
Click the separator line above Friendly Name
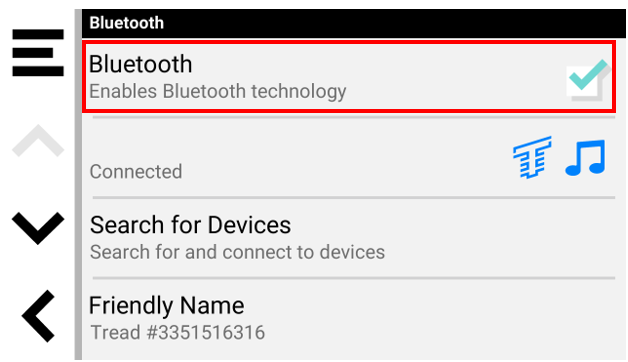354,278
